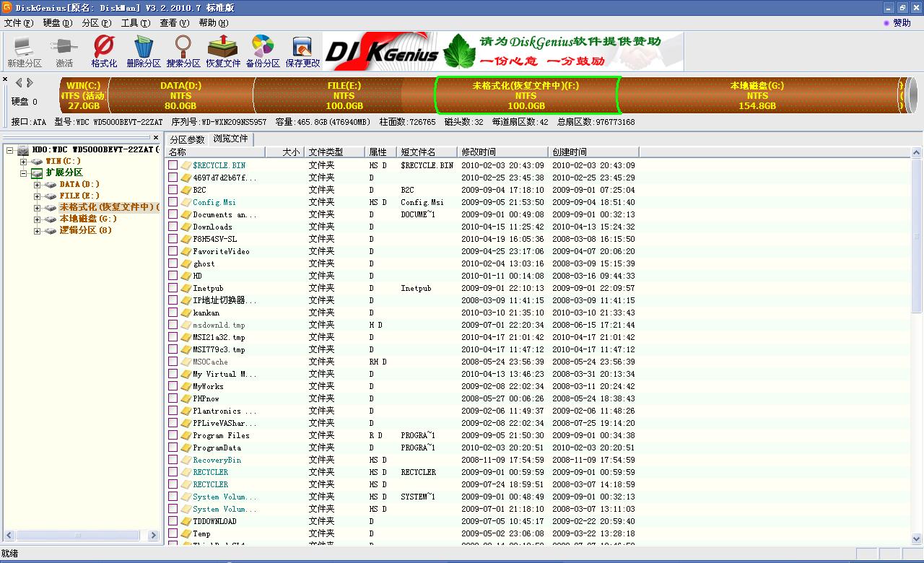Open the 文件 menu

(x=18, y=23)
